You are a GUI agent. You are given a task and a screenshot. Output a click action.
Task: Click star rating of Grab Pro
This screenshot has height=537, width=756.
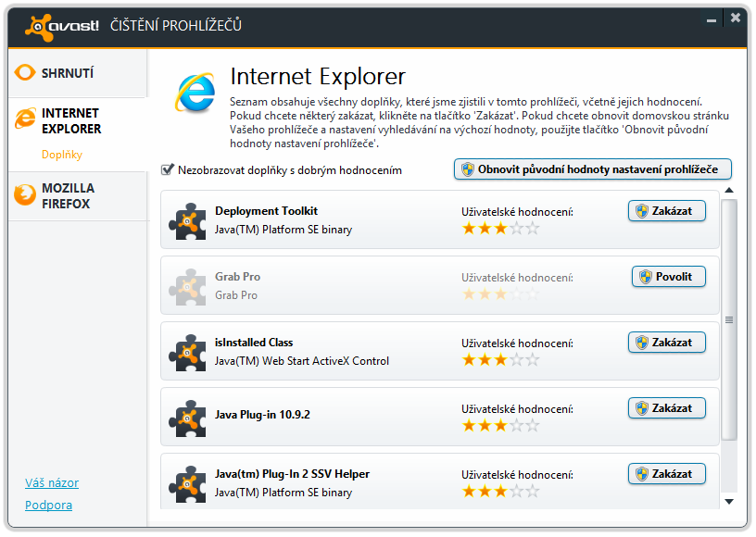[x=500, y=293]
